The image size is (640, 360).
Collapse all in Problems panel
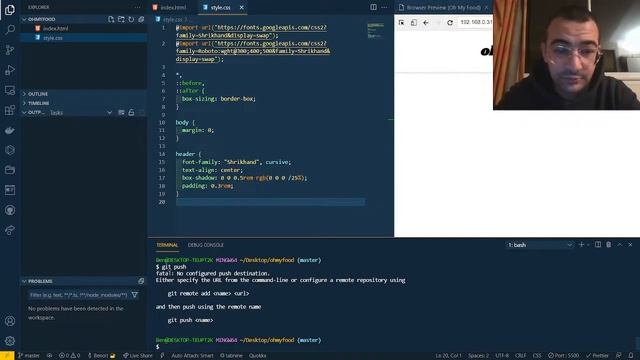[x=141, y=281]
